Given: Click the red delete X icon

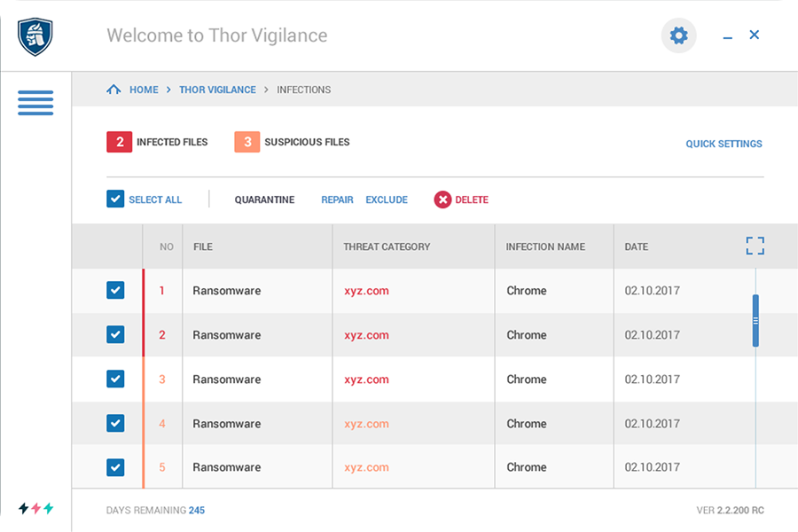Looking at the screenshot, I should click(442, 199).
